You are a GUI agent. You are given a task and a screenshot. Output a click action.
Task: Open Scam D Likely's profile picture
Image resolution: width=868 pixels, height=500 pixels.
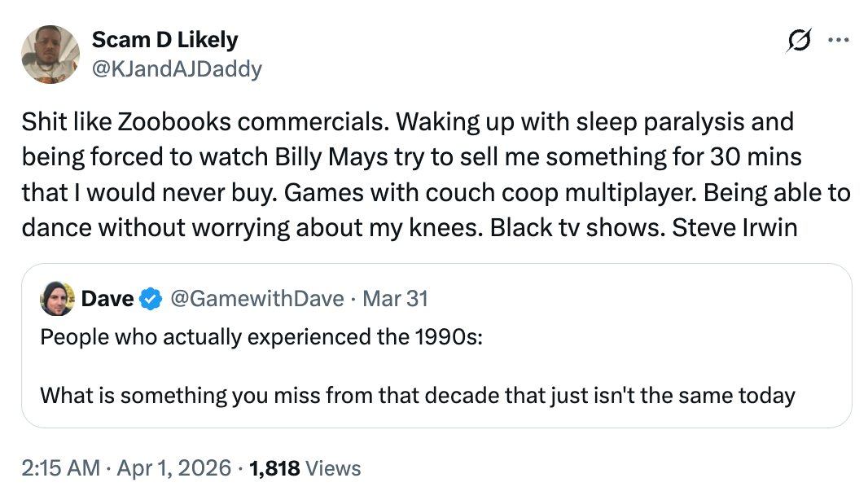tap(50, 54)
